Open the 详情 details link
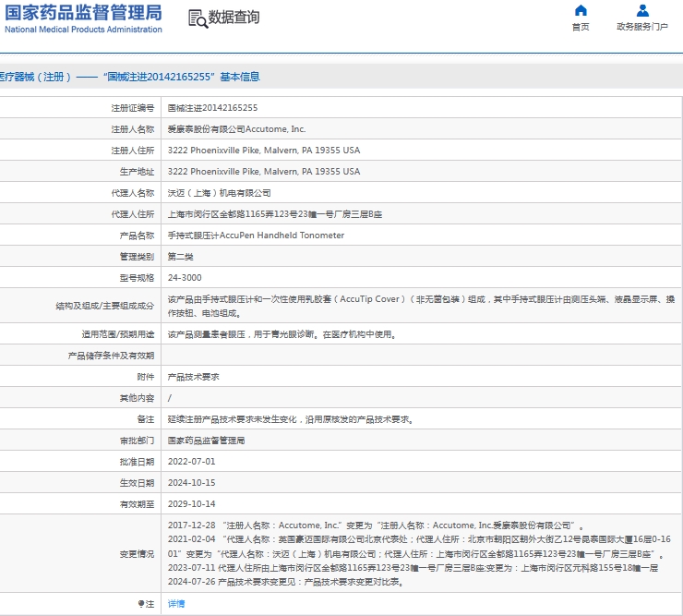This screenshot has width=683, height=616. click(176, 604)
